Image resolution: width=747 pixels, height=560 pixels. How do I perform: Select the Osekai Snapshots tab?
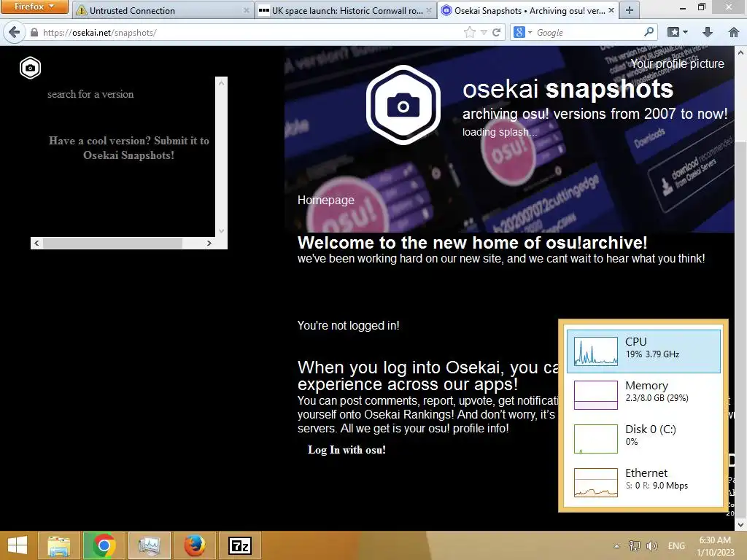528,10
